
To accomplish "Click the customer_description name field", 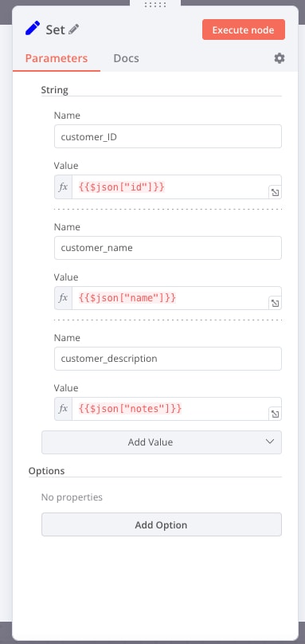I will [x=168, y=359].
